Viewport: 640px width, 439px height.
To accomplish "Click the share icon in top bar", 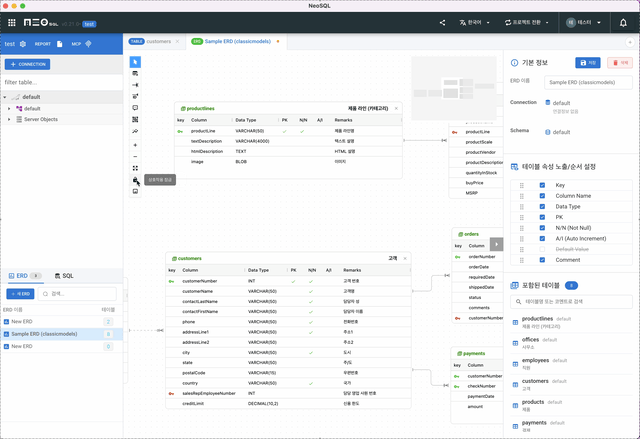I will point(443,22).
